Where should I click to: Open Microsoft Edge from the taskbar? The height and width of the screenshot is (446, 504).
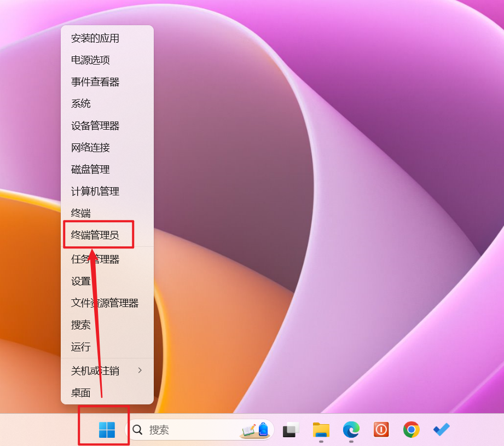pyautogui.click(x=351, y=430)
